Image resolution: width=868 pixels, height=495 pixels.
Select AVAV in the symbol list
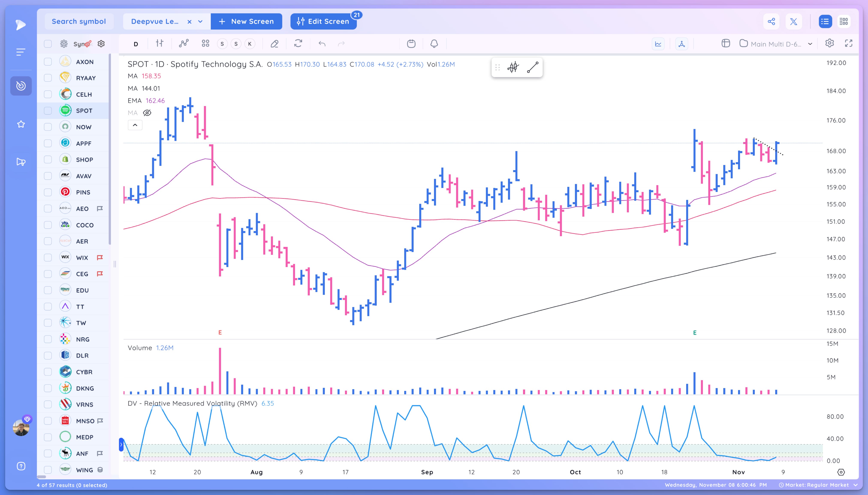pyautogui.click(x=84, y=176)
